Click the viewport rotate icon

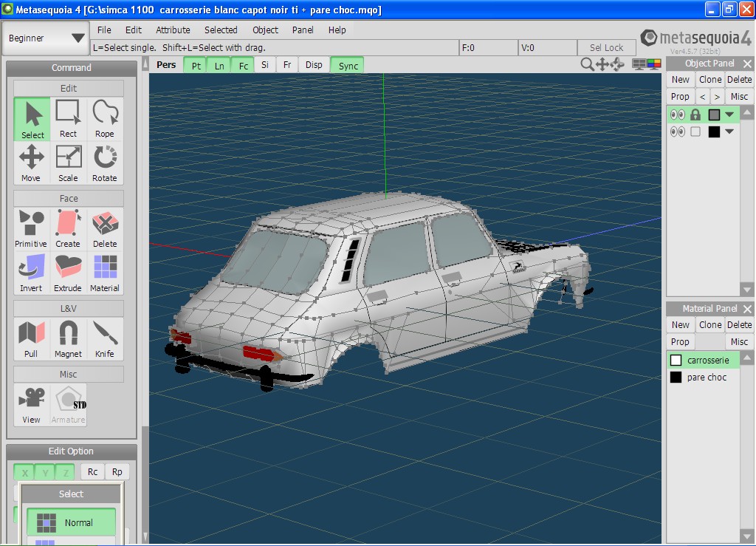617,64
